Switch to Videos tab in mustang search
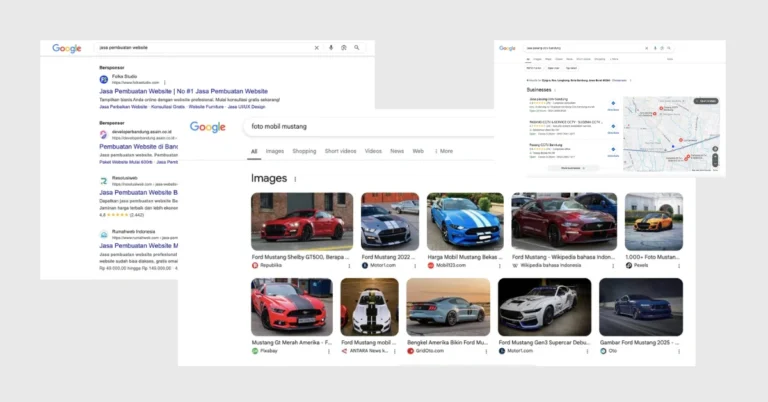The image size is (768, 402). [x=373, y=151]
